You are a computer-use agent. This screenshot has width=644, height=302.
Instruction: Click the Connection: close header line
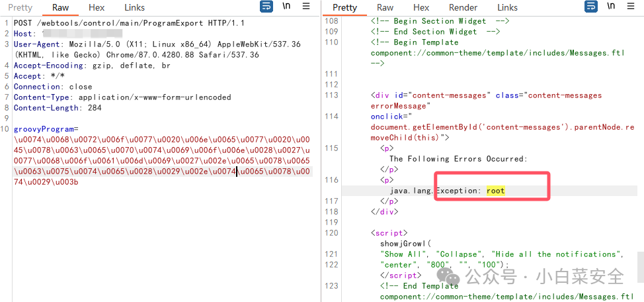tap(53, 87)
